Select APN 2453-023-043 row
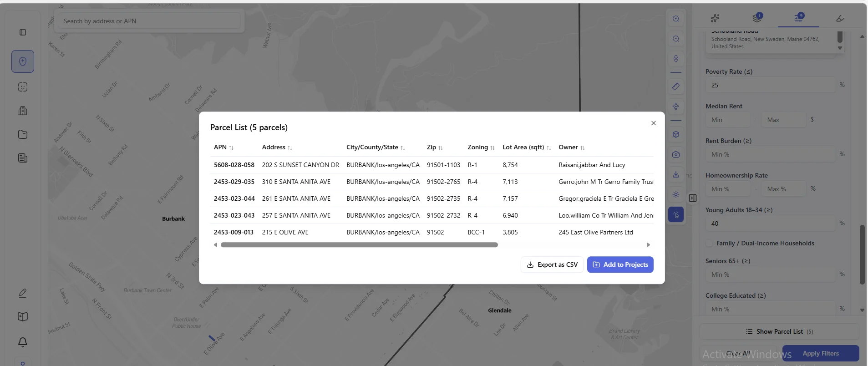Viewport: 868px width, 366px height. (x=432, y=215)
